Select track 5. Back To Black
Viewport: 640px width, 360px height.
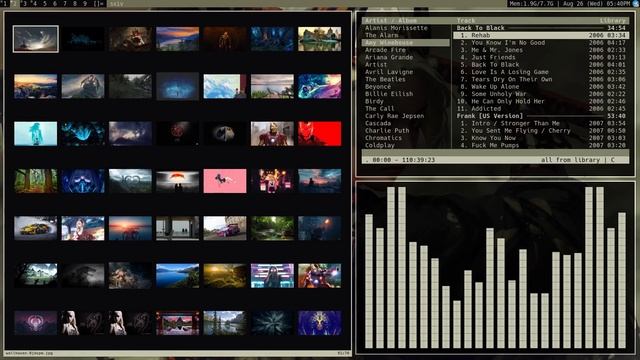pos(541,65)
